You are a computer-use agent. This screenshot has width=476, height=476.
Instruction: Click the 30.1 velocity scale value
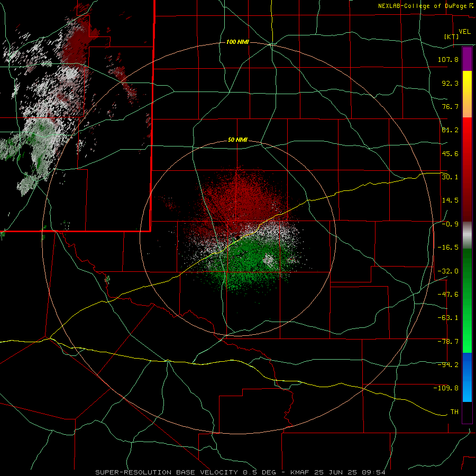tap(450, 177)
